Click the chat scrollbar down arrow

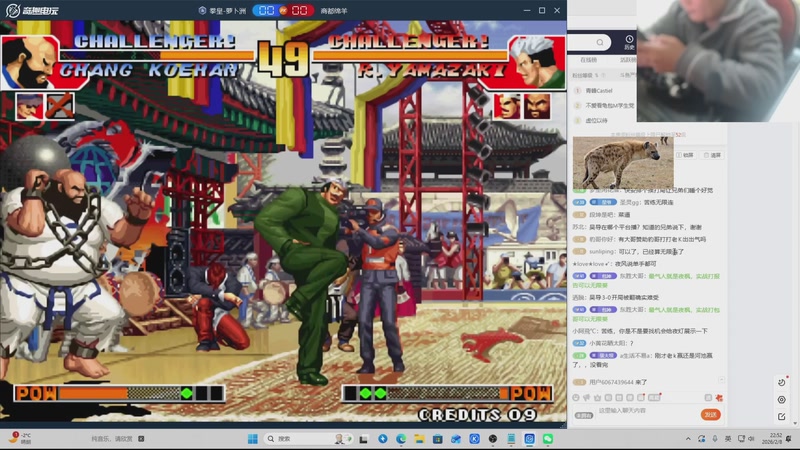click(x=795, y=424)
